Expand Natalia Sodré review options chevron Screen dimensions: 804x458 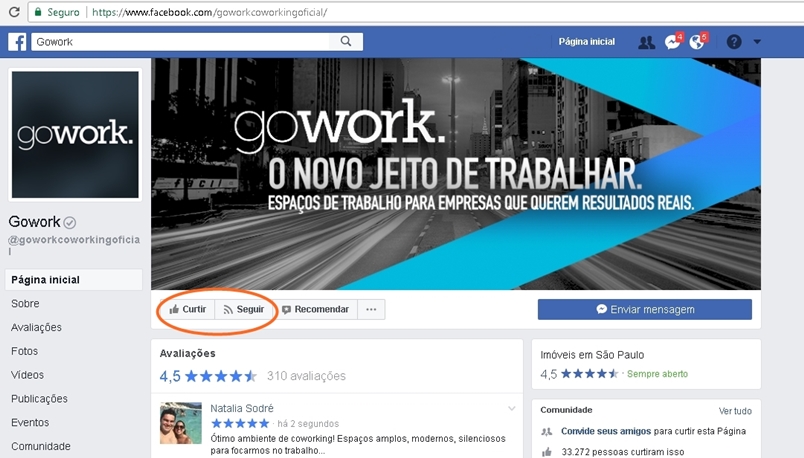pos(512,408)
